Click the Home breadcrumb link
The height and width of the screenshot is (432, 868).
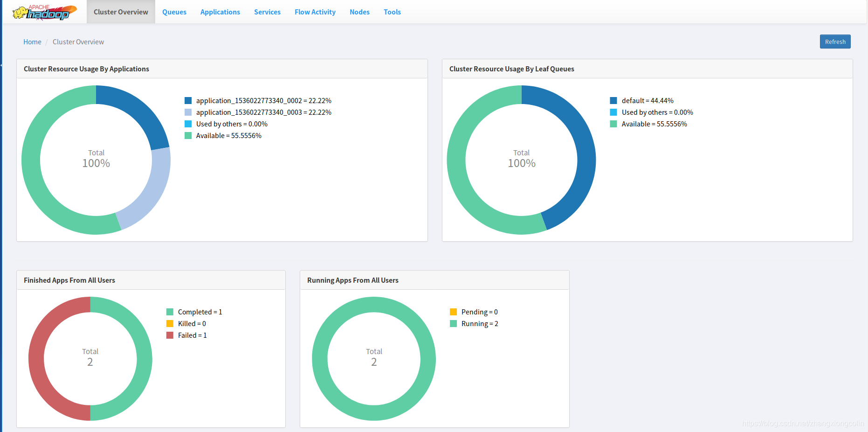32,42
